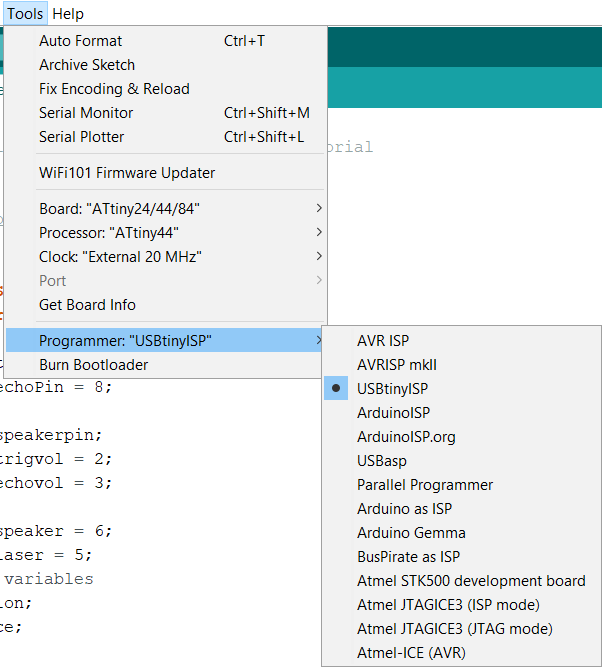Click Auto Format menu entry
The height and width of the screenshot is (669, 603).
click(81, 41)
